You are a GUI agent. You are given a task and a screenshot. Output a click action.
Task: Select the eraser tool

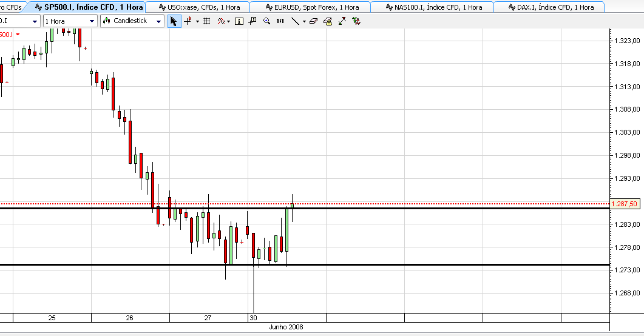(x=314, y=21)
